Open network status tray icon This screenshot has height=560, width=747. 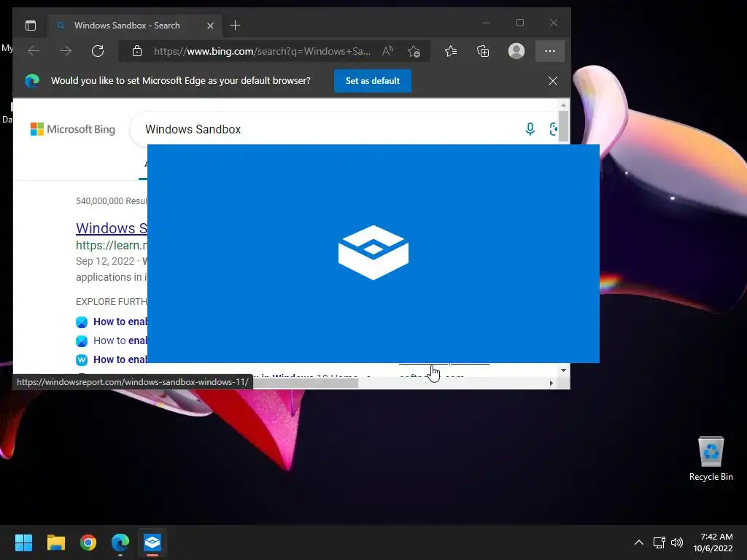pyautogui.click(x=659, y=542)
